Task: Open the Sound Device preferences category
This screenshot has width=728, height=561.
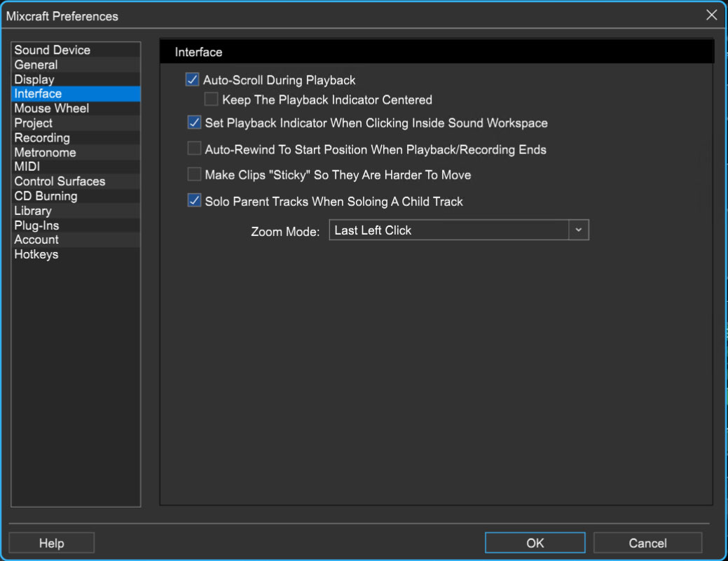Action: (x=76, y=50)
